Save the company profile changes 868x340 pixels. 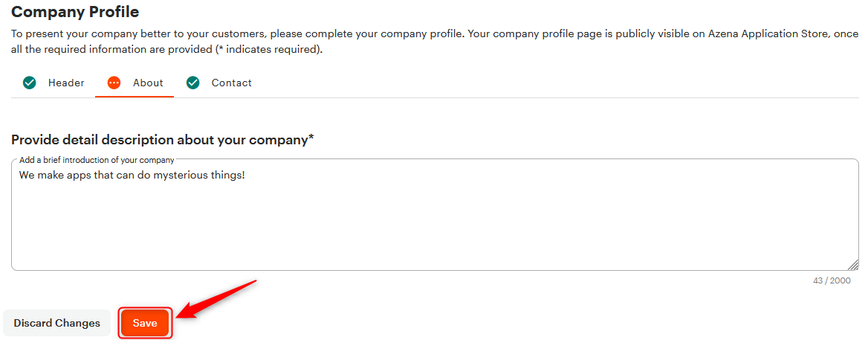pos(145,324)
